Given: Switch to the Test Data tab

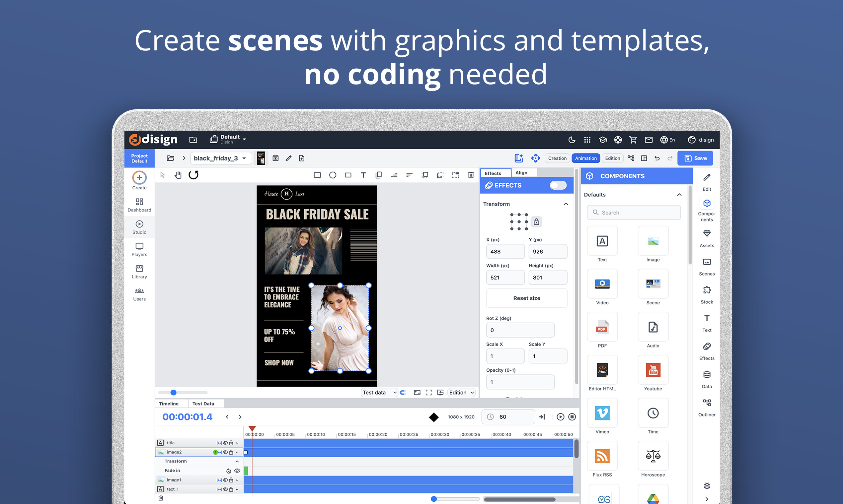Looking at the screenshot, I should click(x=203, y=404).
